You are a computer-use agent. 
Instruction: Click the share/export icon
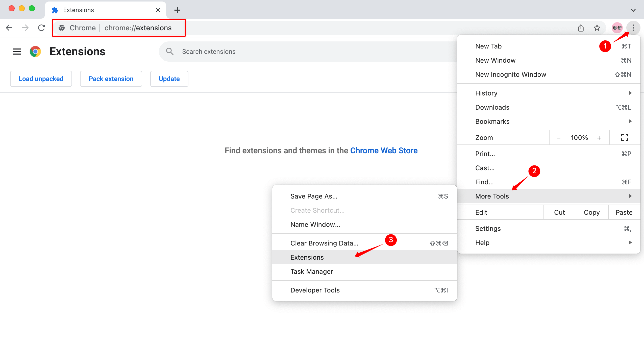pos(580,27)
